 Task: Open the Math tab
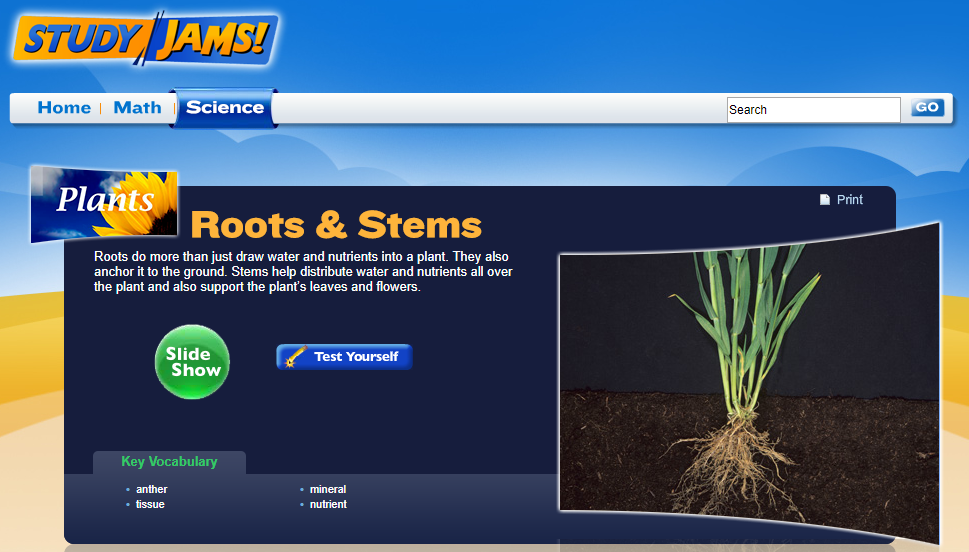pos(137,108)
